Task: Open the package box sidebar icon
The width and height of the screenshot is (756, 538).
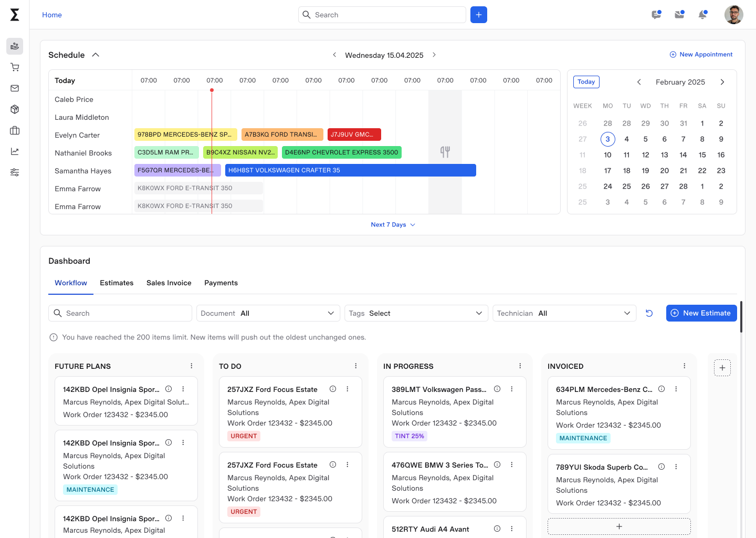Action: point(15,109)
